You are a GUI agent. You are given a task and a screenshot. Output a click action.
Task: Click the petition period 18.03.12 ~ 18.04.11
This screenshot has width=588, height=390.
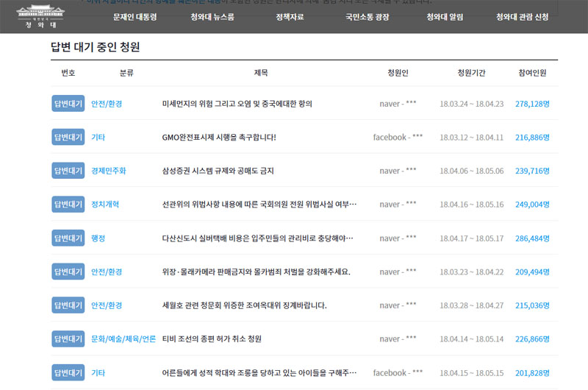pyautogui.click(x=472, y=137)
